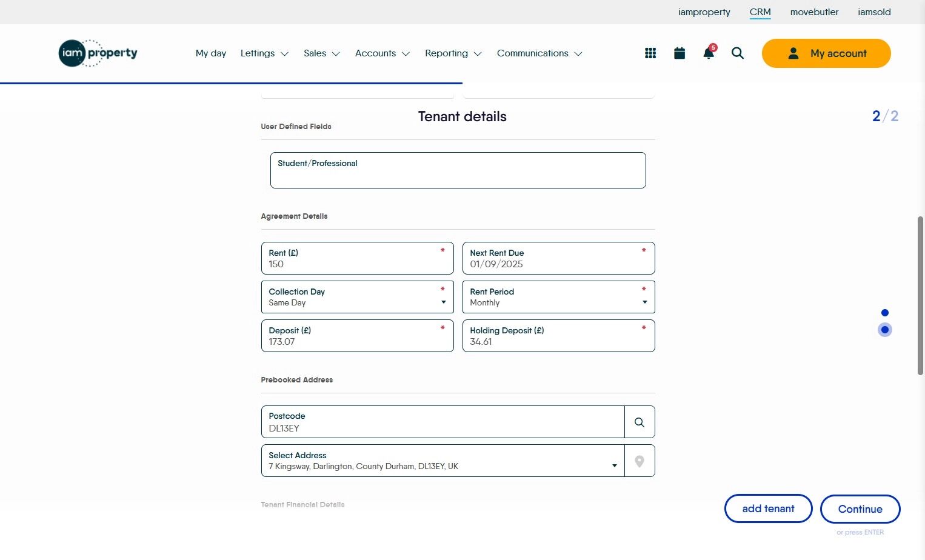Click the postcode lookup search icon
The width and height of the screenshot is (925, 560).
click(x=639, y=422)
